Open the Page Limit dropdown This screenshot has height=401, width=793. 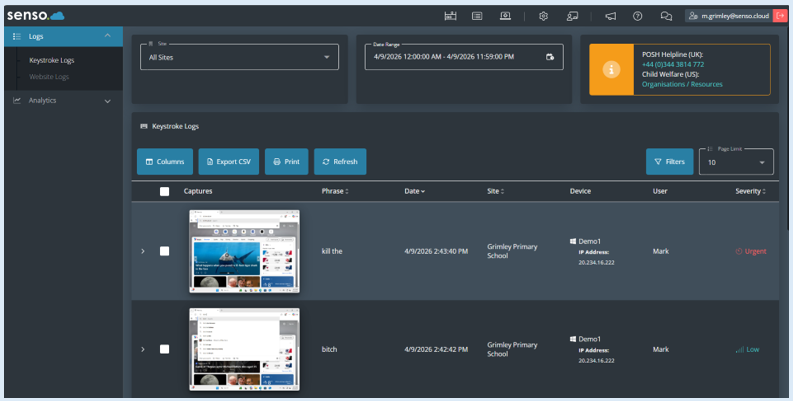click(x=736, y=162)
